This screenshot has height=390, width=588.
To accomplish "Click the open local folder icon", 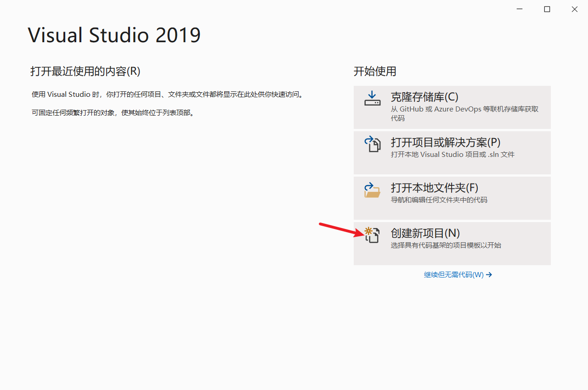I will coord(372,189).
